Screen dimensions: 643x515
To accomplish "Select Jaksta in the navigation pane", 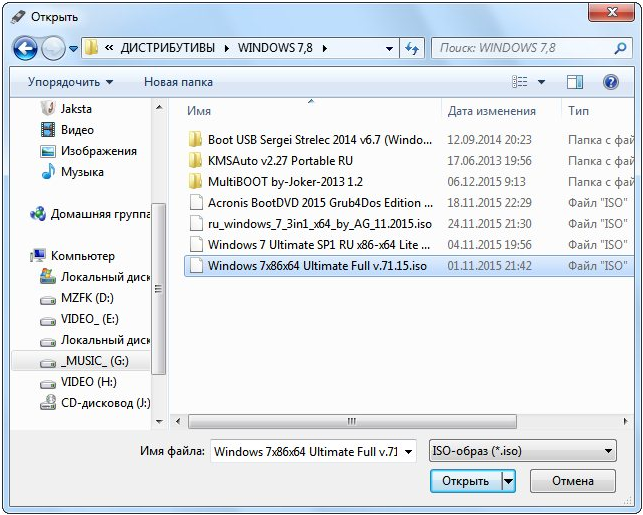I will coord(76,109).
